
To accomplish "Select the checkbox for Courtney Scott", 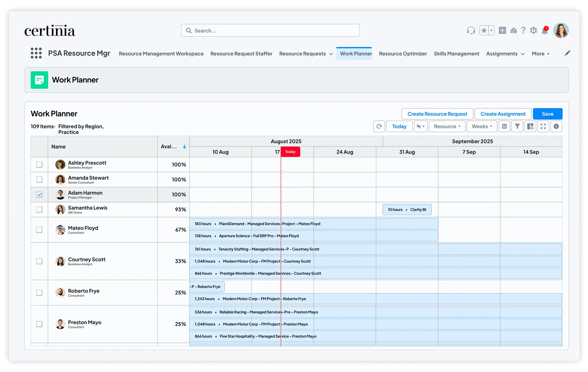I will point(39,261).
